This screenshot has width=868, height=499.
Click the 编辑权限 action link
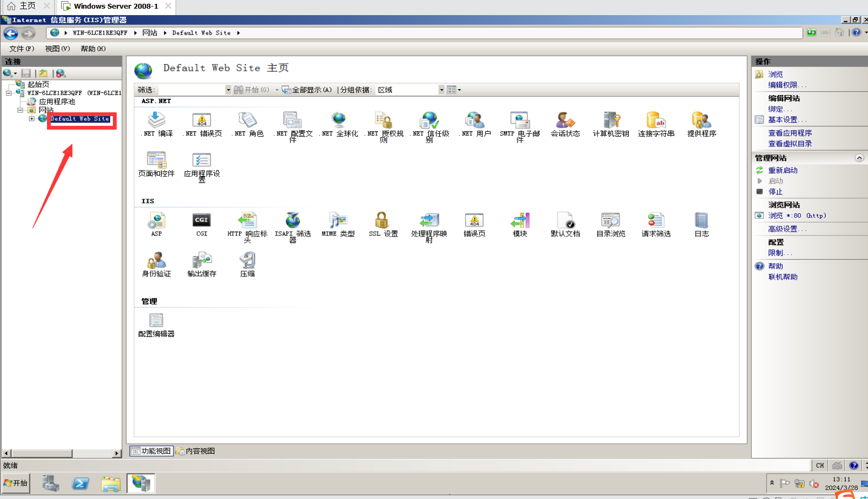click(x=787, y=85)
